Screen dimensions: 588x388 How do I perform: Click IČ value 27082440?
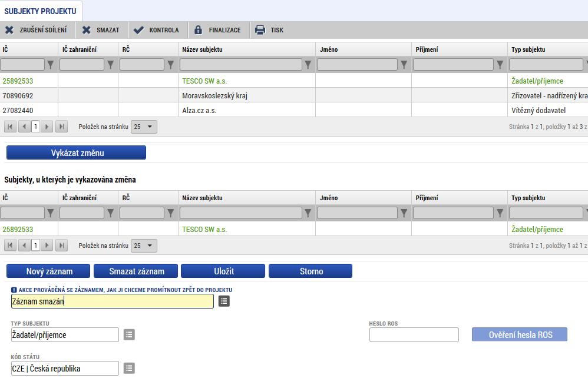pyautogui.click(x=18, y=110)
